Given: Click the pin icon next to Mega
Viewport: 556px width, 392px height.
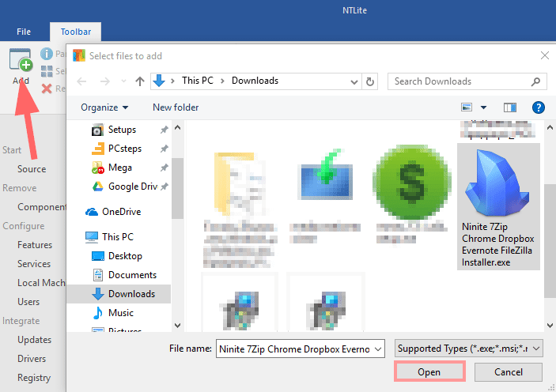Looking at the screenshot, I should pos(164,168).
